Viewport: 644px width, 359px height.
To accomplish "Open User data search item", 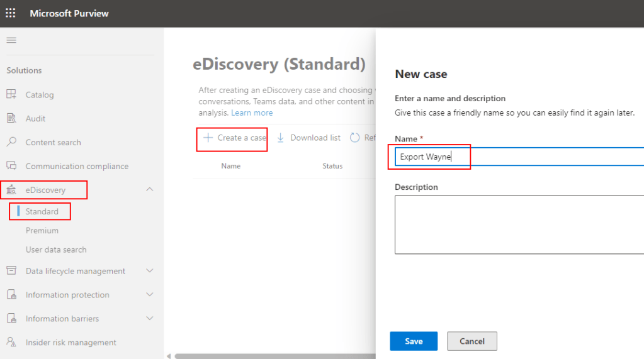I will pyautogui.click(x=56, y=250).
